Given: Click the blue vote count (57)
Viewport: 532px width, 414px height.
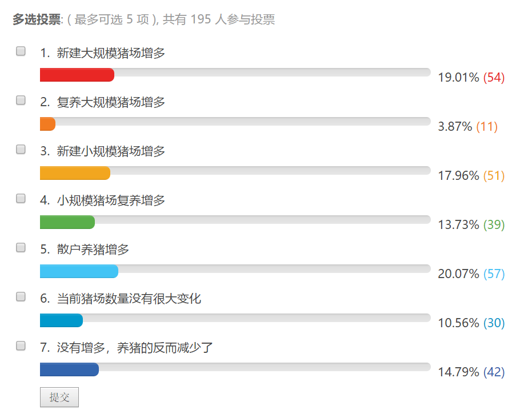Looking at the screenshot, I should point(494,274).
